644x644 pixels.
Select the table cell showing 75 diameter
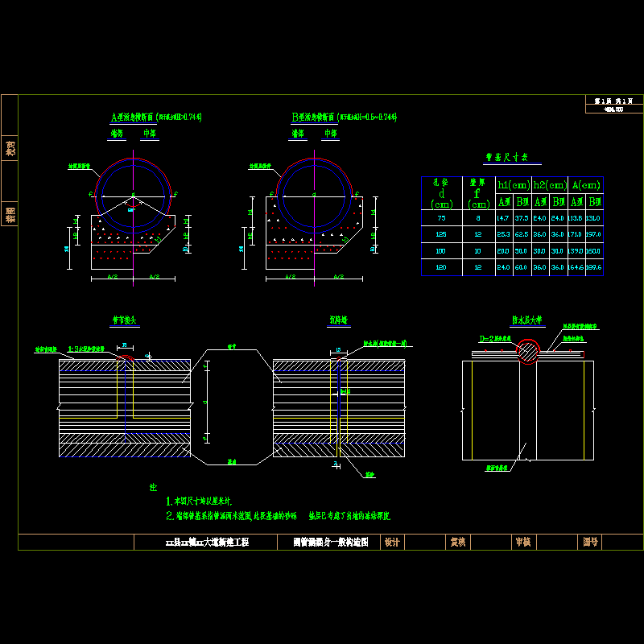pos(440,217)
